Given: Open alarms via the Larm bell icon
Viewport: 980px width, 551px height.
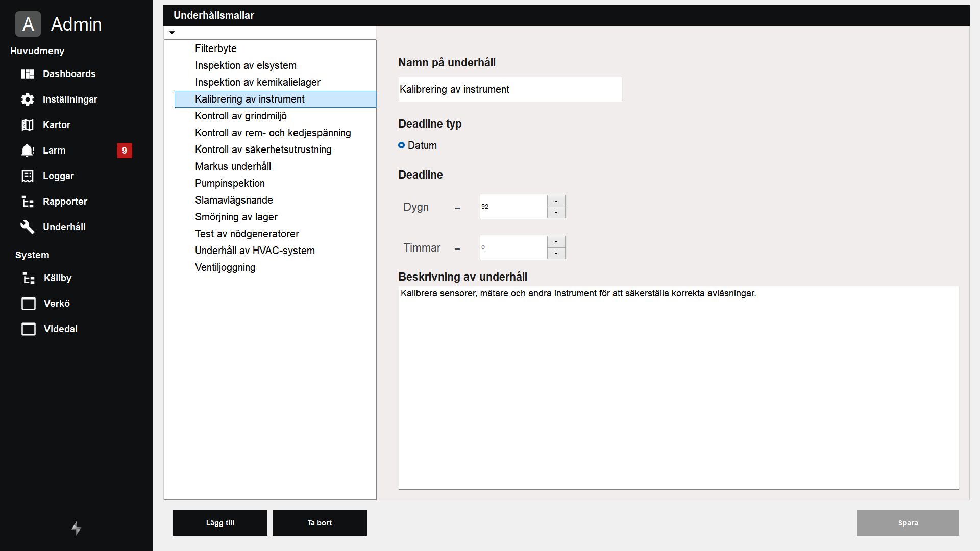Looking at the screenshot, I should point(28,151).
